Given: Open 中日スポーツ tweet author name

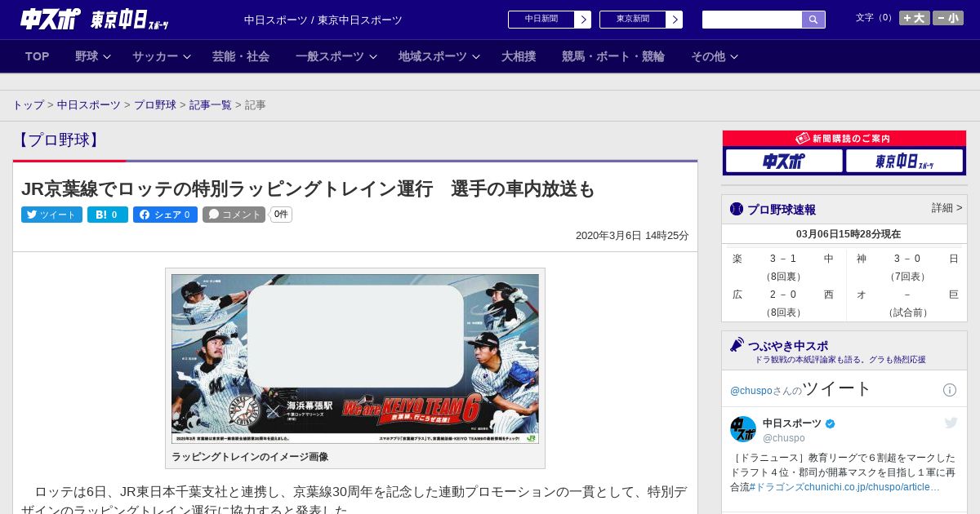Looking at the screenshot, I should (792, 423).
